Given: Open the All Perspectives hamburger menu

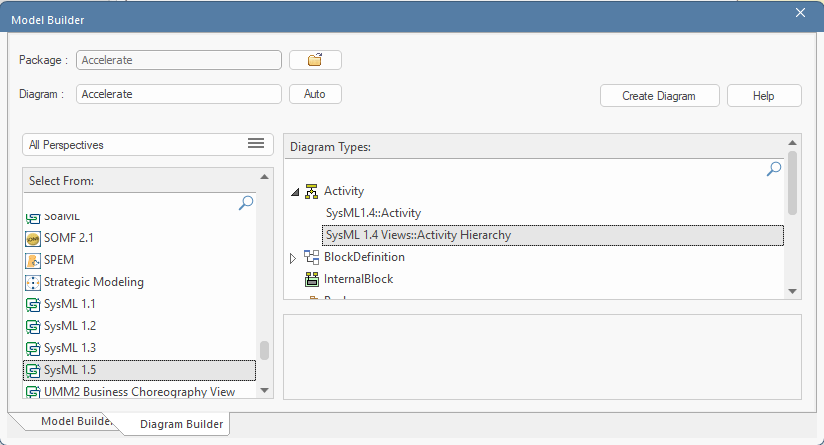Looking at the screenshot, I should pyautogui.click(x=255, y=144).
